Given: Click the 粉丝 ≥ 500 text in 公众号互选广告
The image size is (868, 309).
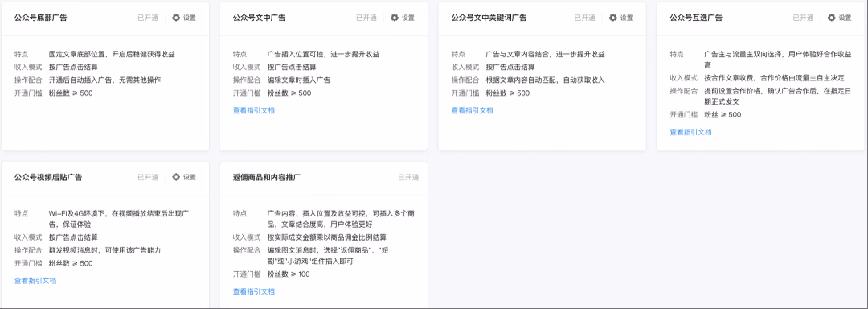Looking at the screenshot, I should [x=723, y=114].
